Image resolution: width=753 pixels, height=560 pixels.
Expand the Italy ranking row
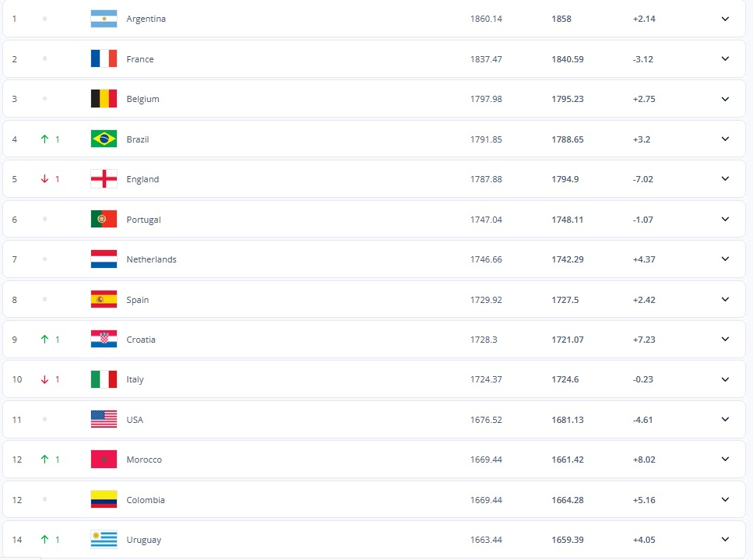[725, 379]
